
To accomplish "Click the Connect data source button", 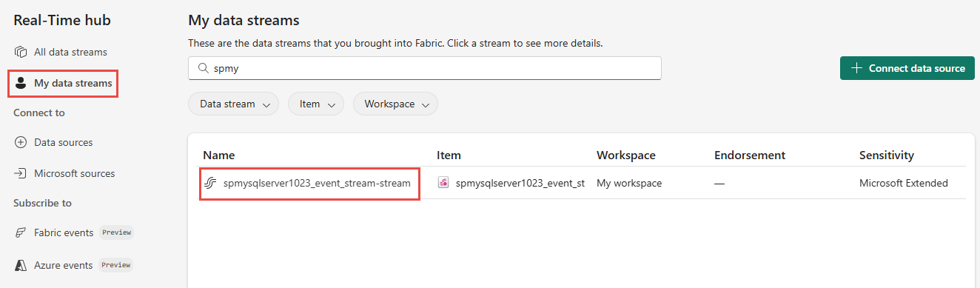I will click(907, 68).
